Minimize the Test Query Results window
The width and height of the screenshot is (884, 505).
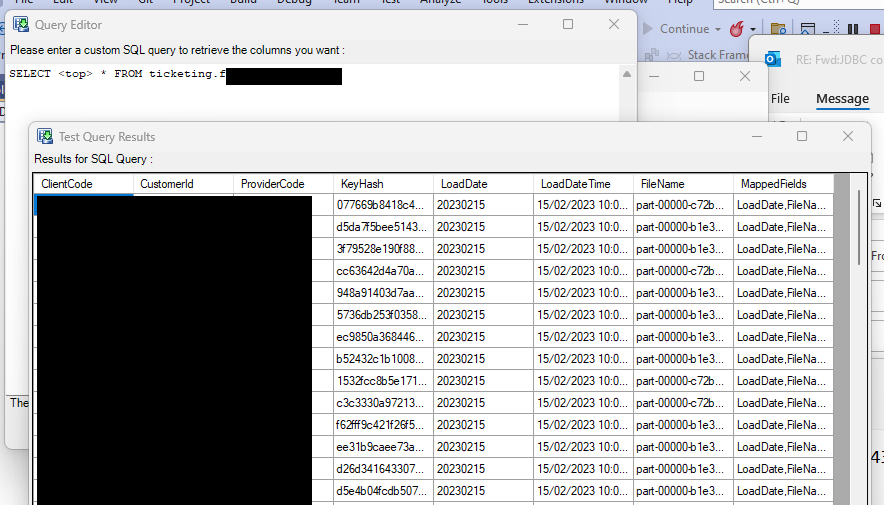pyautogui.click(x=757, y=136)
